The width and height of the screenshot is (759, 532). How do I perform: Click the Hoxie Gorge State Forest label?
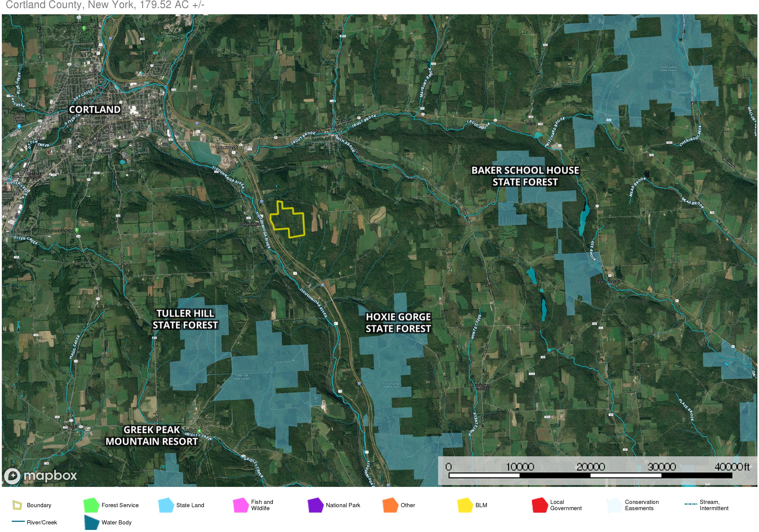pyautogui.click(x=398, y=323)
